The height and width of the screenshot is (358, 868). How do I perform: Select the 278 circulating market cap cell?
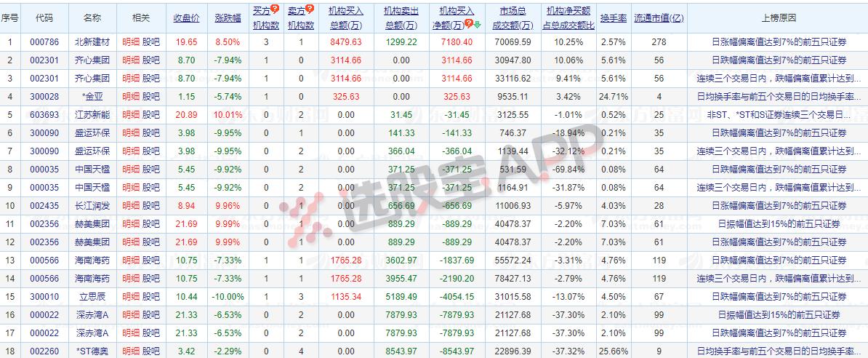point(659,42)
